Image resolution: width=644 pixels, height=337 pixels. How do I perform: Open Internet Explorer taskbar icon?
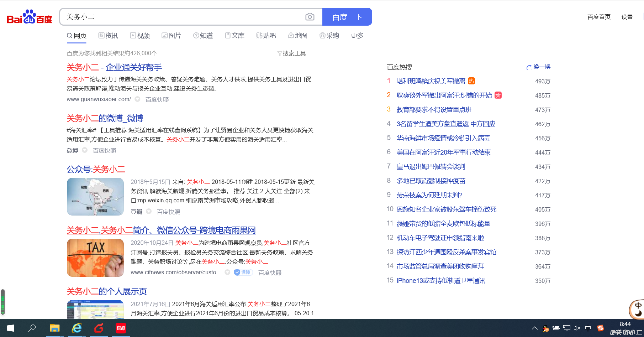[76, 328]
